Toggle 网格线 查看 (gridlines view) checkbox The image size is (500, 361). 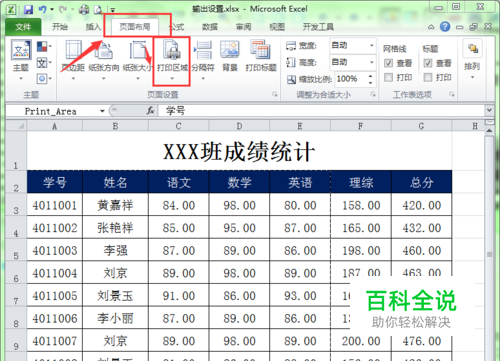point(388,63)
